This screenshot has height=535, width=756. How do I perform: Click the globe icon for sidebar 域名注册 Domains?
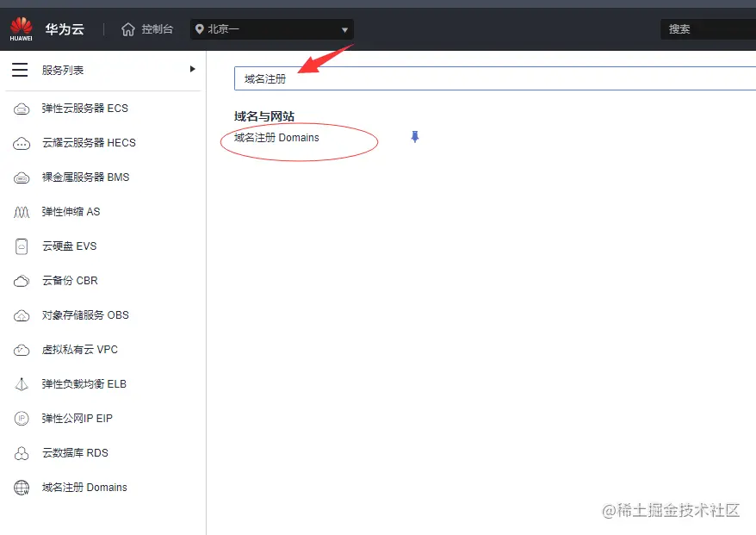tap(22, 488)
